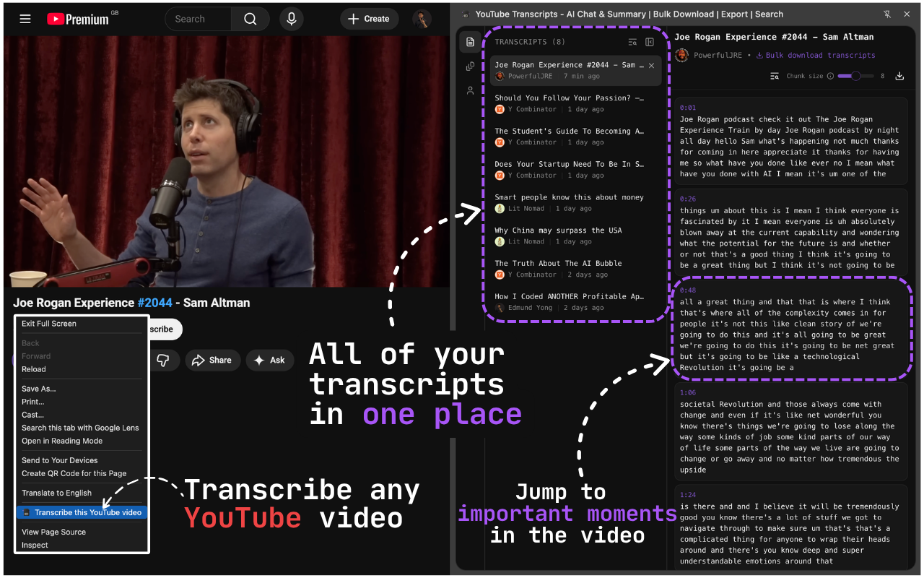Choose Cast... from the context menu
The width and height of the screenshot is (924, 578).
[33, 415]
